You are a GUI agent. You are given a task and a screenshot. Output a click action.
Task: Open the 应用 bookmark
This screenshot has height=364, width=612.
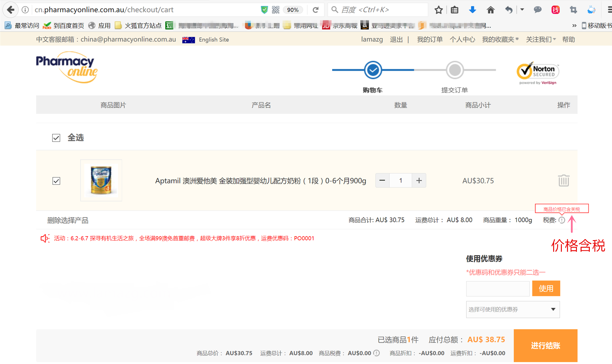tap(99, 26)
